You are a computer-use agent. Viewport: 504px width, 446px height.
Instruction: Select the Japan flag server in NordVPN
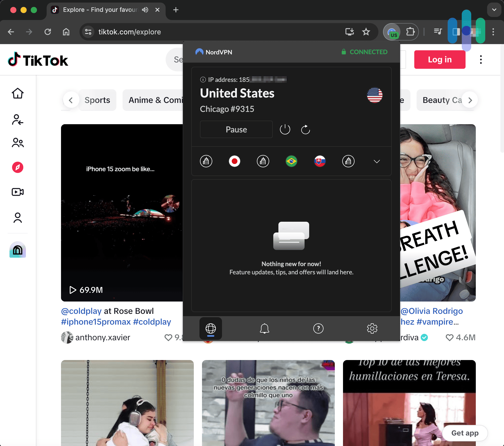234,161
